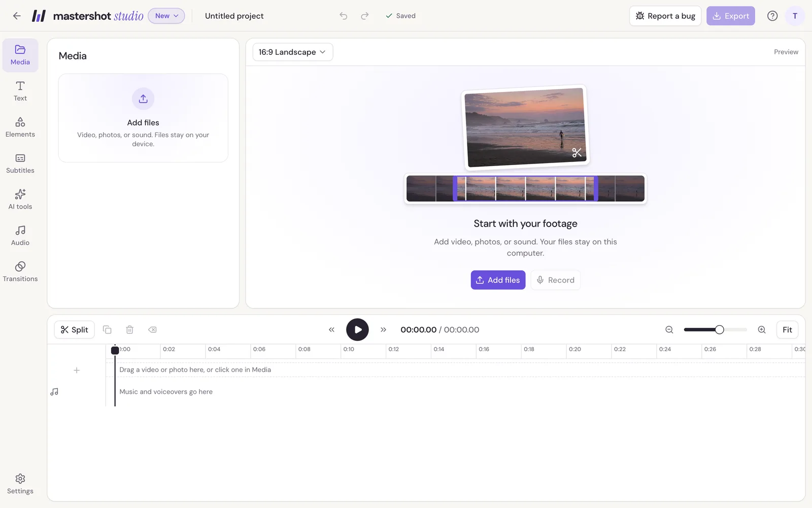Image resolution: width=812 pixels, height=508 pixels.
Task: Click the Record button
Action: [x=556, y=280]
